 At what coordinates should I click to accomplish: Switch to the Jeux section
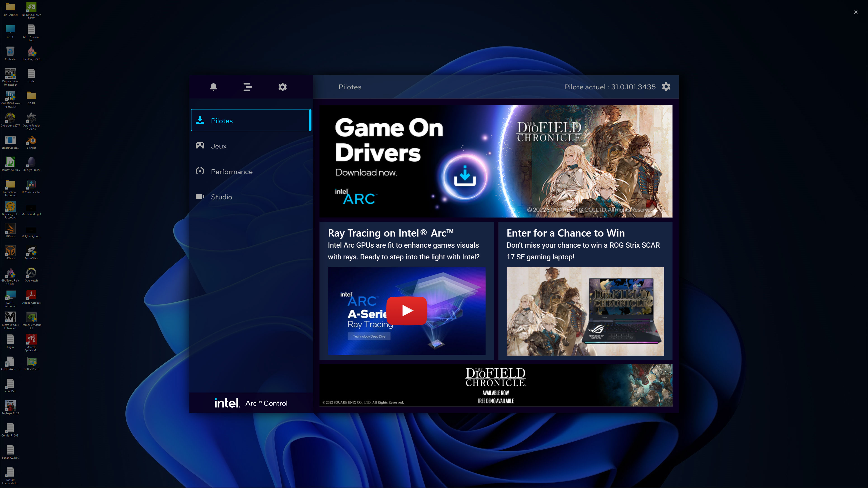[218, 146]
